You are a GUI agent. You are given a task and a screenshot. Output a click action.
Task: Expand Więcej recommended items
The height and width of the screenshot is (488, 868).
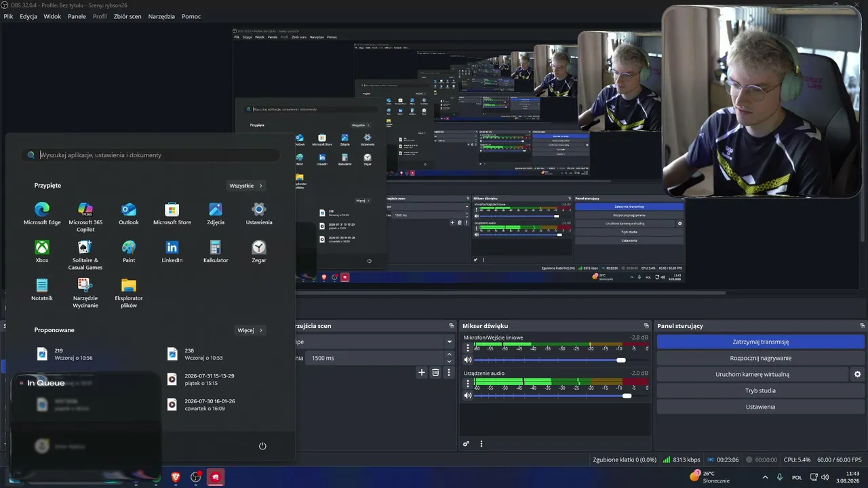tap(250, 330)
